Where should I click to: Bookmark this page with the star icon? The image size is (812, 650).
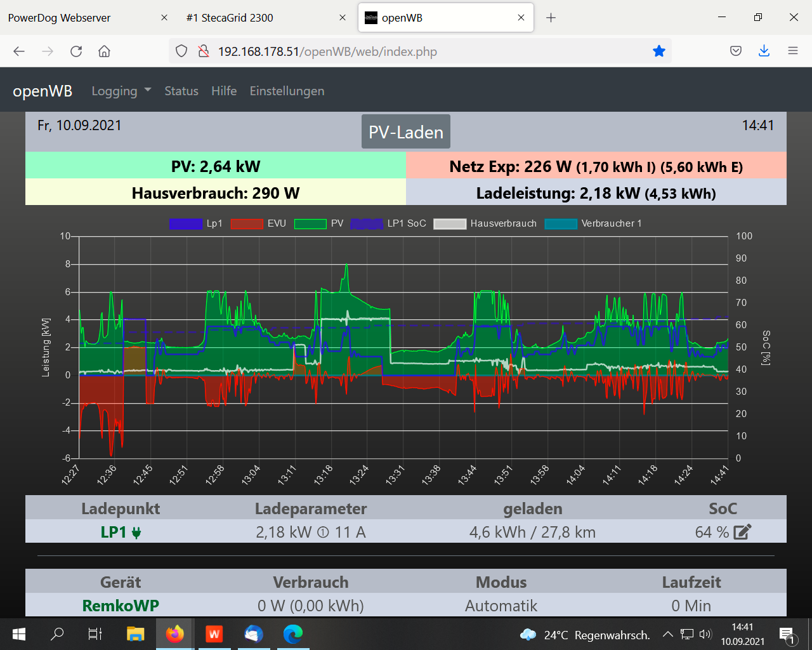click(659, 51)
